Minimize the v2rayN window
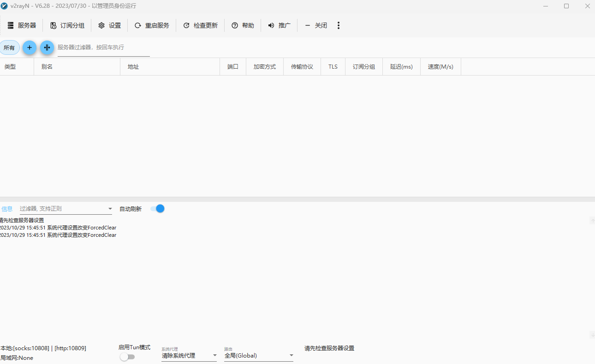This screenshot has width=595, height=364. click(546, 6)
